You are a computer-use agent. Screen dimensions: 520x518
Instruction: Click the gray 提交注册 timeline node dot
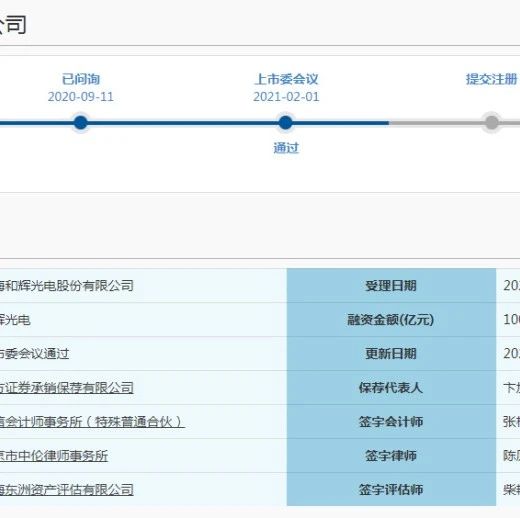point(492,122)
